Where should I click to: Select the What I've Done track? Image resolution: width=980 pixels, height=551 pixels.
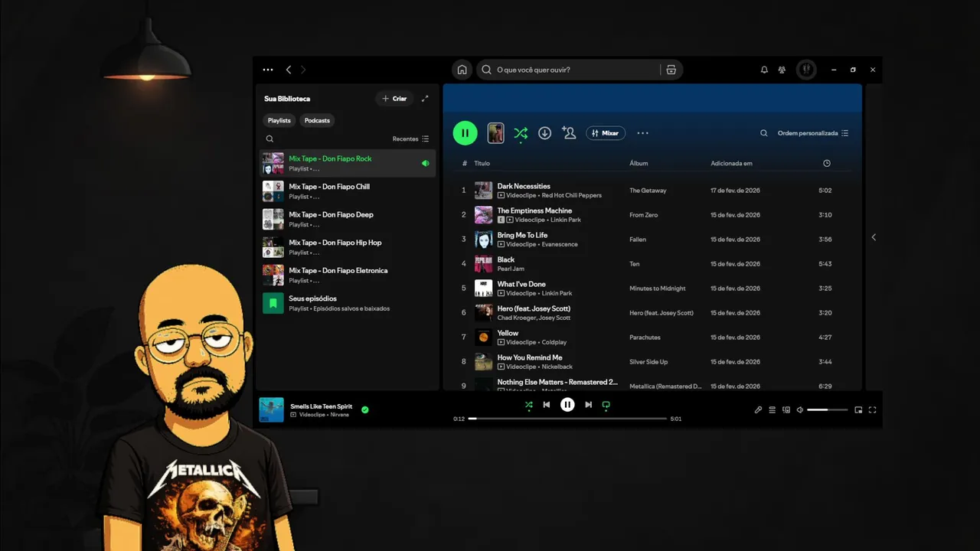651,289
